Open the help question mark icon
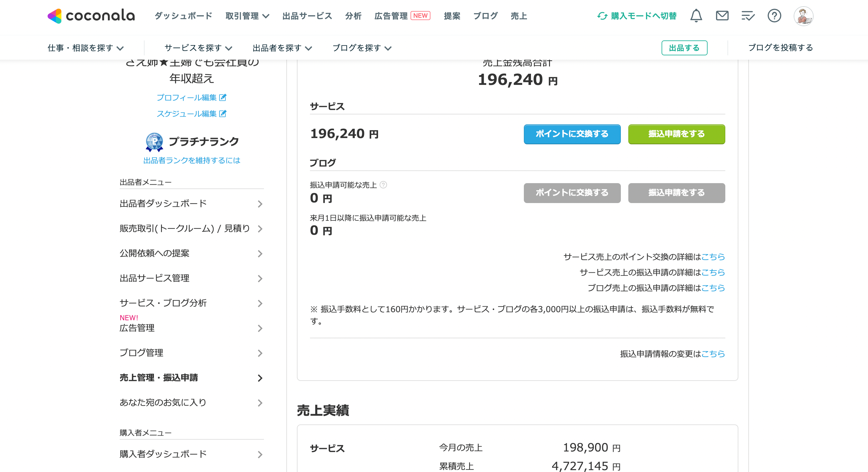The height and width of the screenshot is (472, 868). [x=774, y=16]
